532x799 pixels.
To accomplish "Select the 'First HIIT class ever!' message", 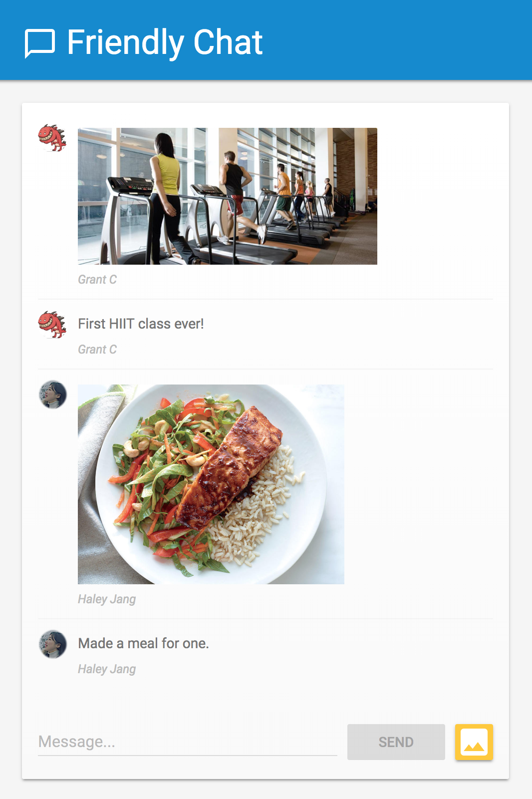I will click(x=141, y=324).
